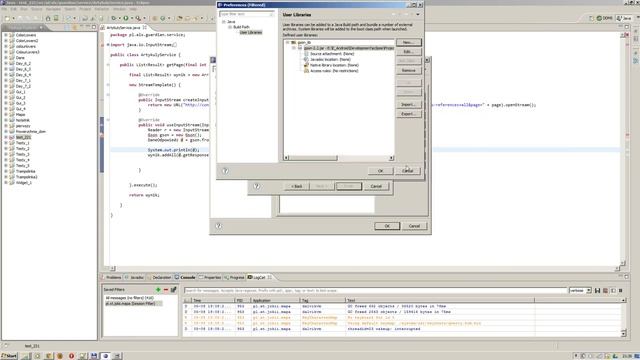
Task: Maximize the Package Explorer panel
Action: tap(94, 27)
